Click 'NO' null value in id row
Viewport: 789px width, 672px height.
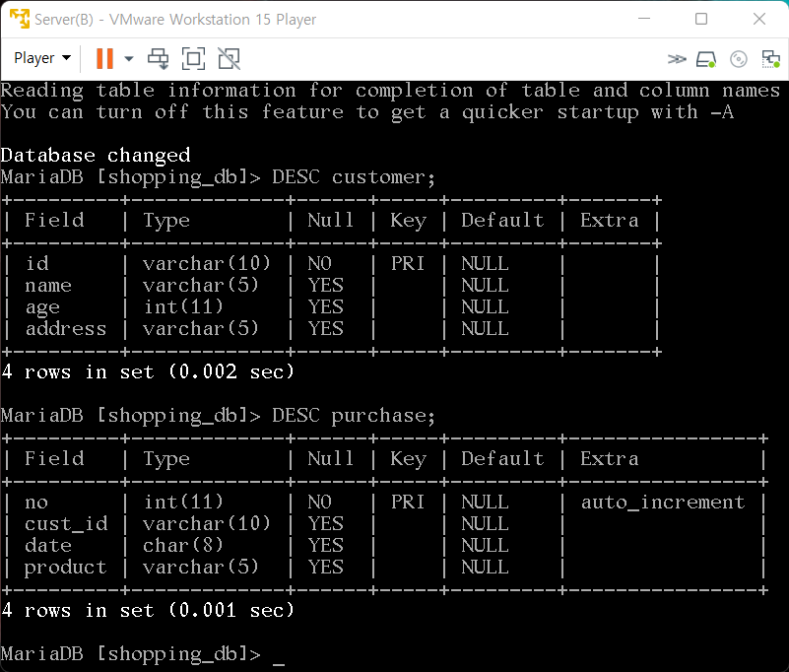tap(319, 263)
